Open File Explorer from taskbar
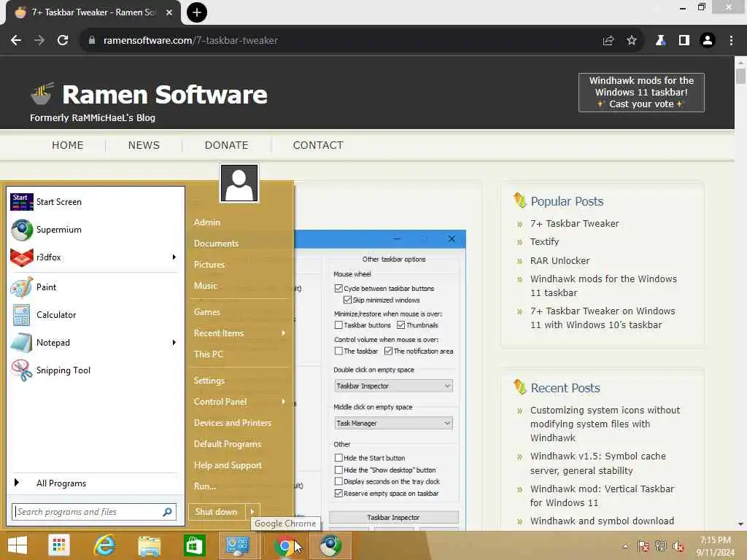This screenshot has height=560, width=747. point(149,545)
